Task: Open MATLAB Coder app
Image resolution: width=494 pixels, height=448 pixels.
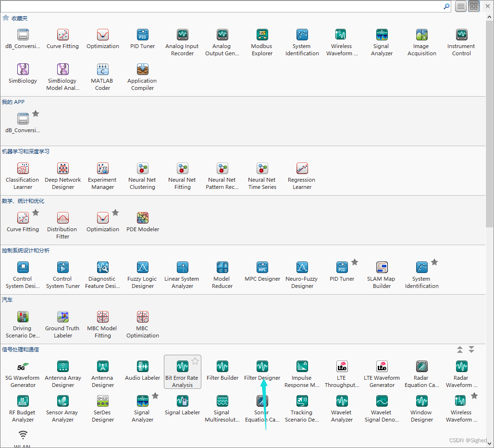Action: coord(102,77)
